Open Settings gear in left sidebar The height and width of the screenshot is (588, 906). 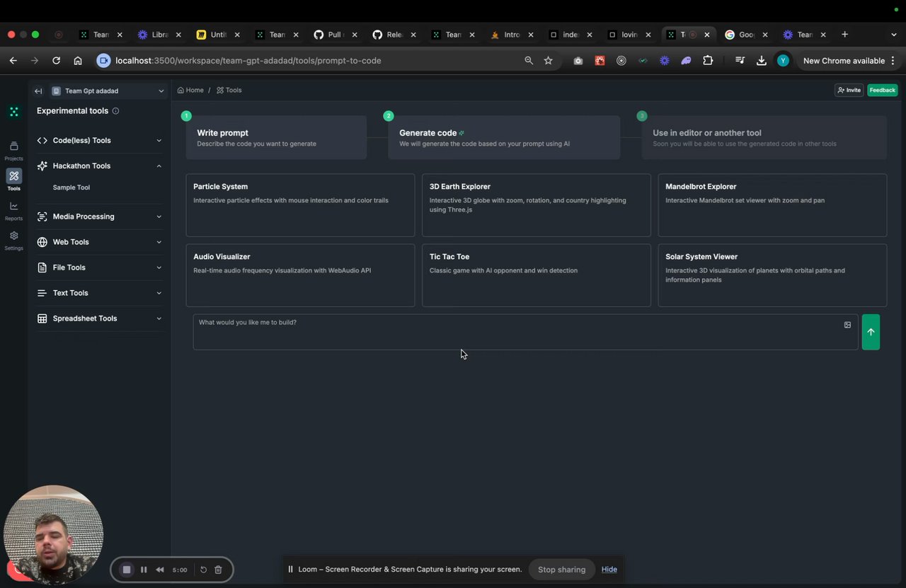point(13,240)
